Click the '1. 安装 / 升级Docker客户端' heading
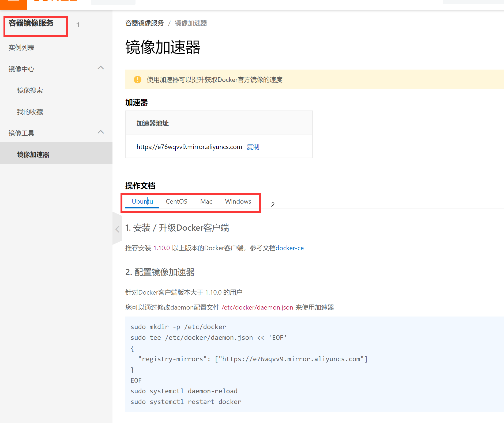Image resolution: width=504 pixels, height=423 pixels. (x=177, y=228)
